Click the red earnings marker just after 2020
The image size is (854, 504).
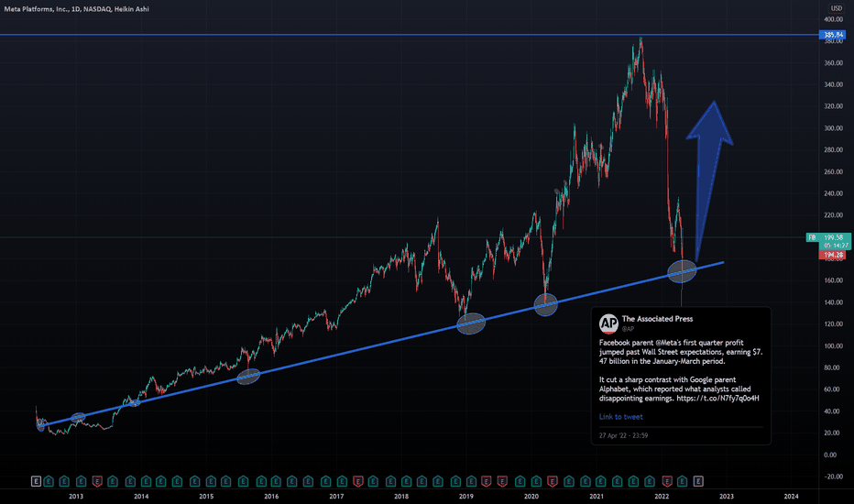[553, 481]
